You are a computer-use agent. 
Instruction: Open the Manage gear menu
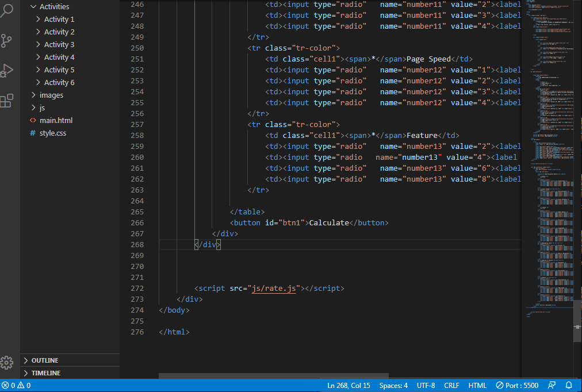(7, 362)
